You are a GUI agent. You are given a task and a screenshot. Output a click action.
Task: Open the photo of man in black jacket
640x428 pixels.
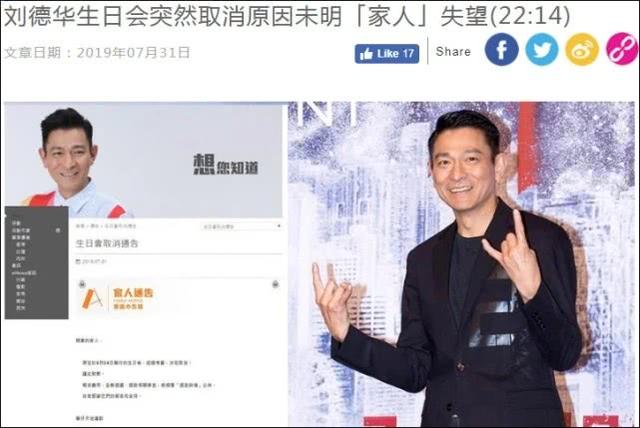[x=462, y=264]
